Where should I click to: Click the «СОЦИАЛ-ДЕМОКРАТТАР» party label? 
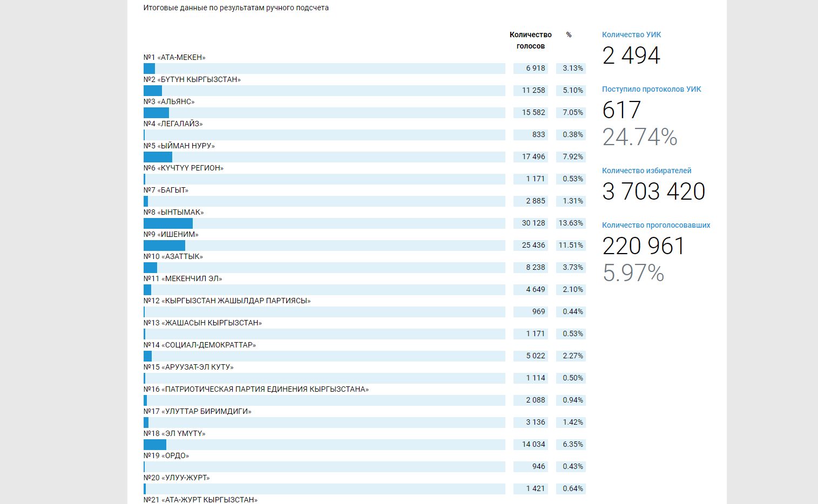(200, 345)
